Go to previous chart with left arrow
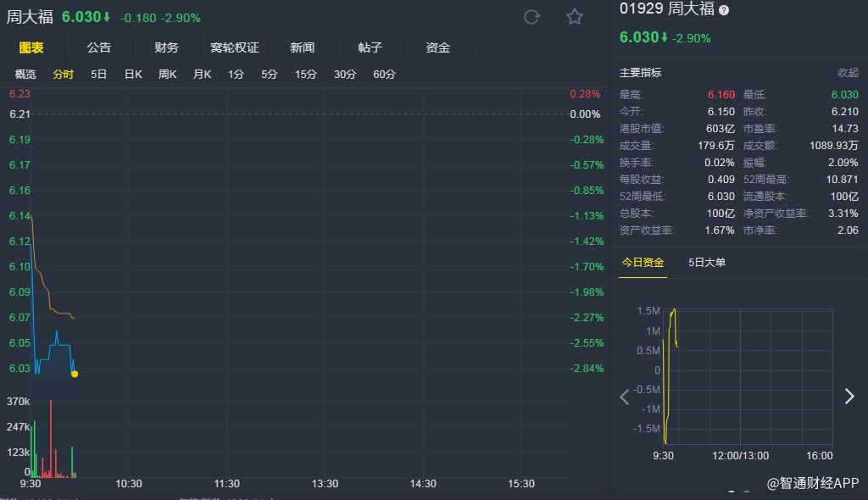Viewport: 868px width, 500px height. pyautogui.click(x=625, y=396)
